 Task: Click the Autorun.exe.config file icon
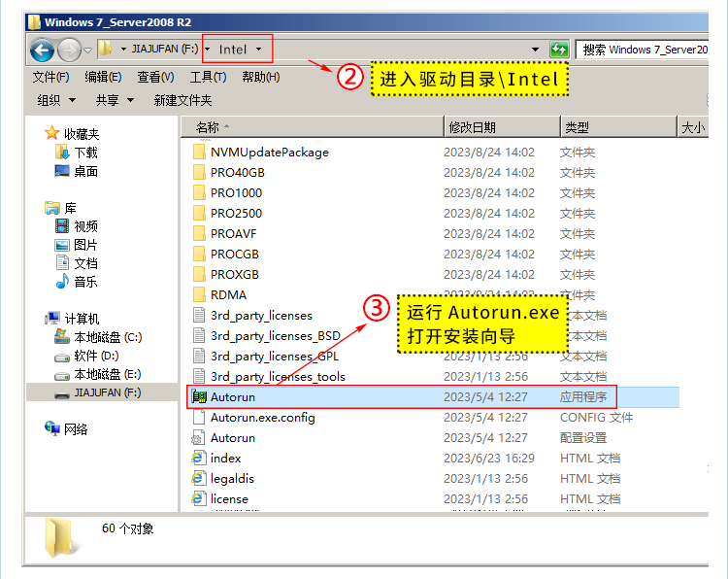pyautogui.click(x=199, y=418)
